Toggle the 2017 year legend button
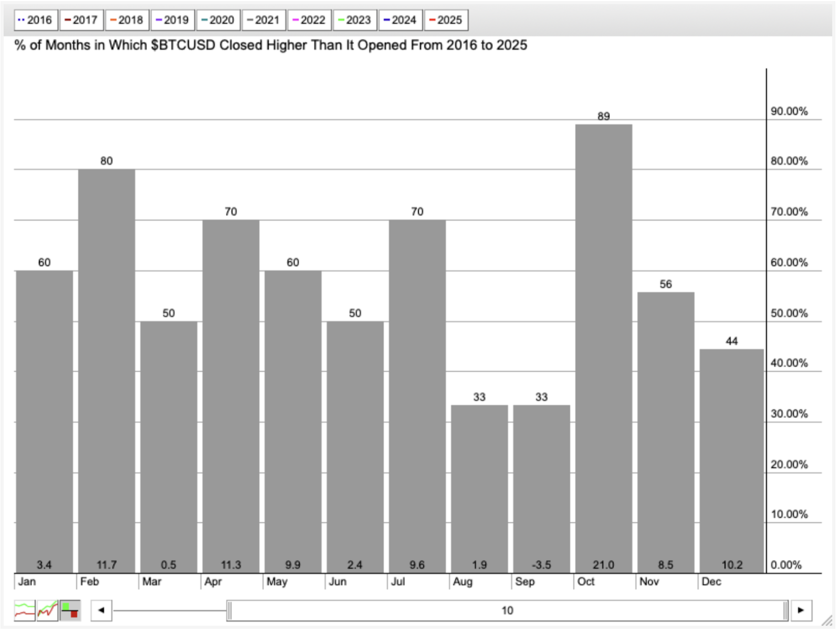This screenshot has height=634, width=840. click(81, 20)
